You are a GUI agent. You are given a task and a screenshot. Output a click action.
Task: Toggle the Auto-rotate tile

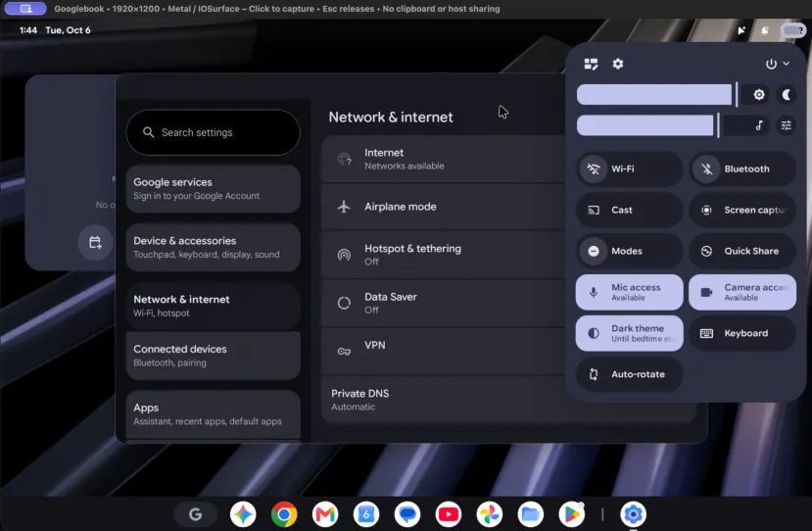coord(629,374)
